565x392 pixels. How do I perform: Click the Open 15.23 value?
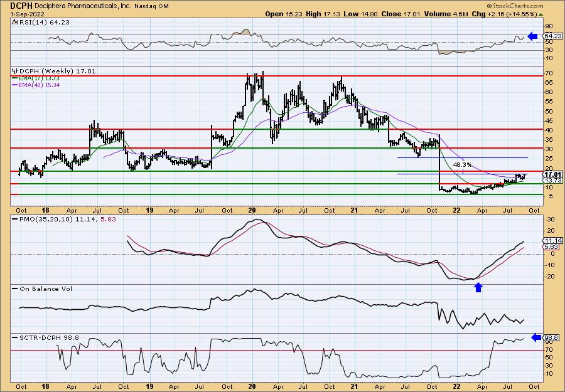pyautogui.click(x=284, y=14)
